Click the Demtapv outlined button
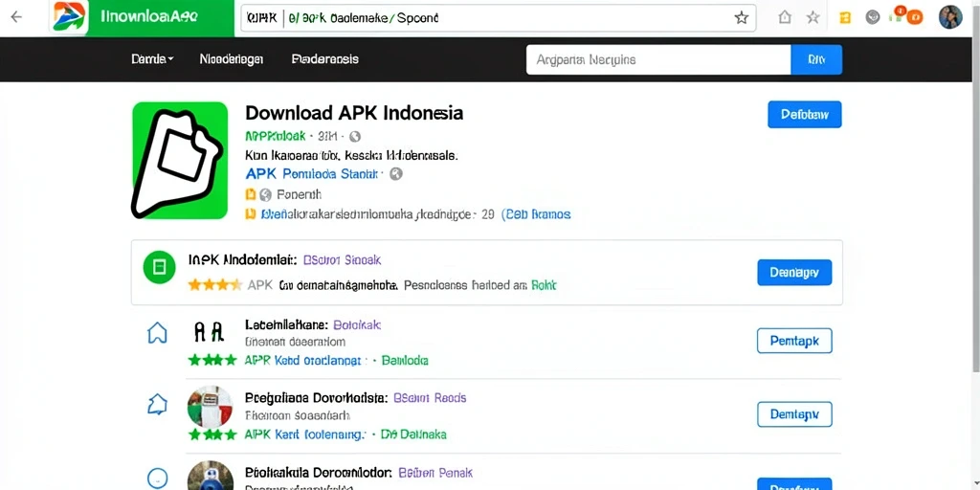 [x=794, y=413]
